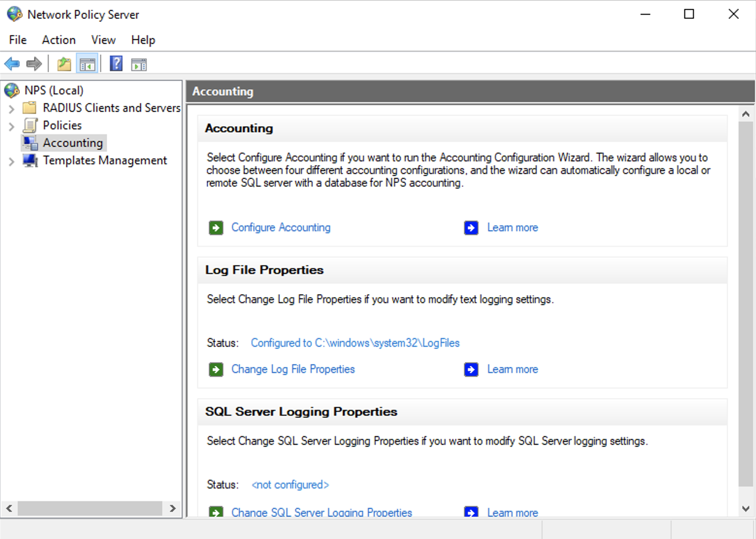Open the Action menu
Image resolution: width=756 pixels, height=539 pixels.
[x=59, y=40]
